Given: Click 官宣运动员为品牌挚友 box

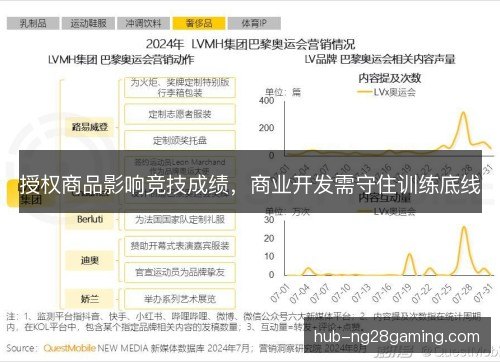Looking at the screenshot, I should pyautogui.click(x=180, y=272).
